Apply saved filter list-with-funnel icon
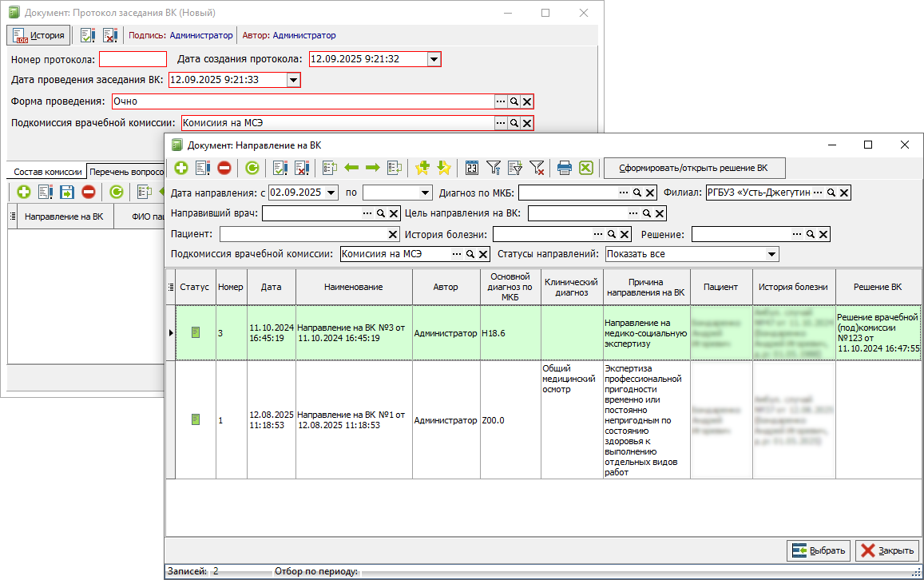This screenshot has height=580, width=924. 515,168
